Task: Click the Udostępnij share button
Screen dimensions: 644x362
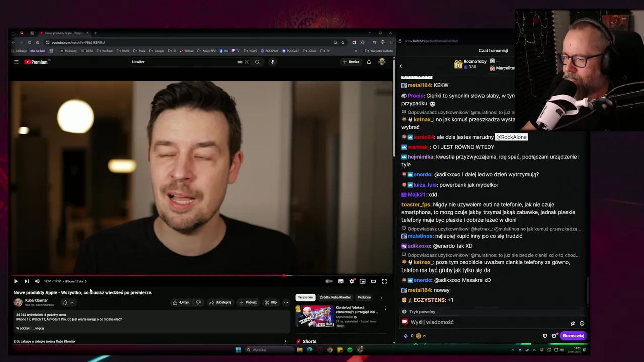Action: pos(220,302)
